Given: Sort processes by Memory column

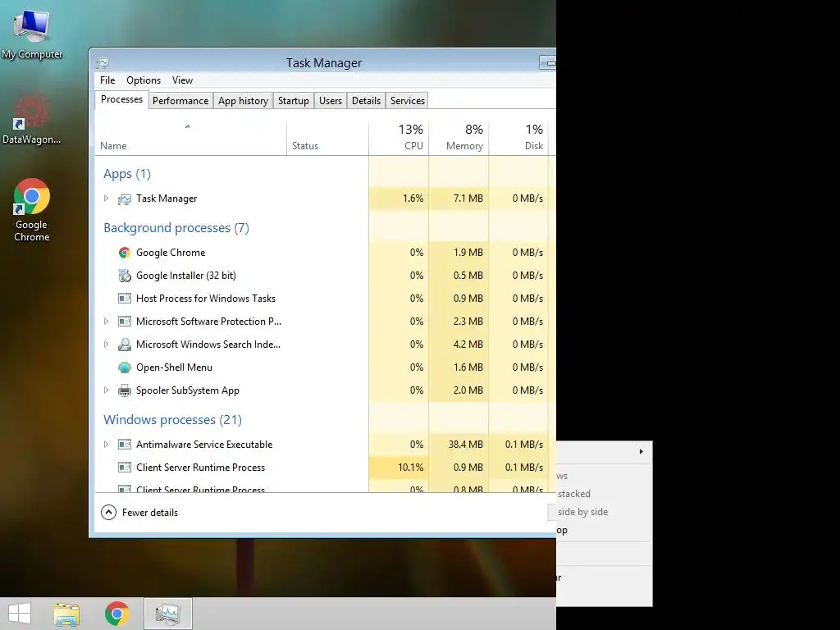Looking at the screenshot, I should (459, 138).
